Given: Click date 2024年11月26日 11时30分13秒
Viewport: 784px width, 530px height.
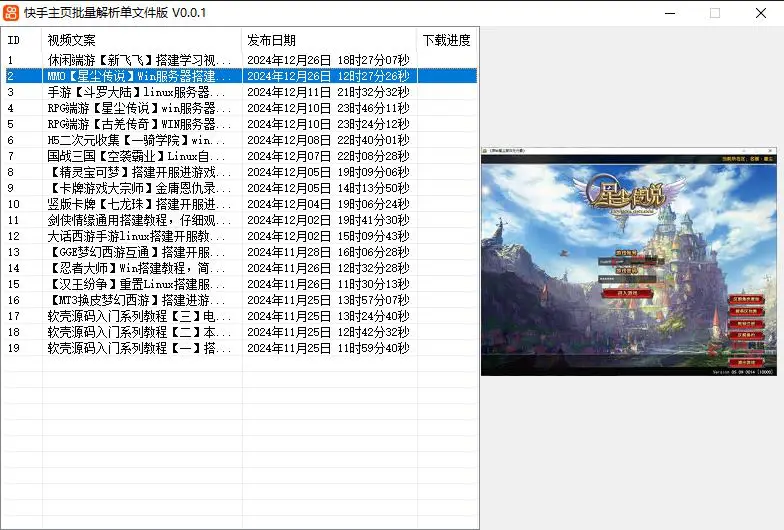Looking at the screenshot, I should 328,284.
